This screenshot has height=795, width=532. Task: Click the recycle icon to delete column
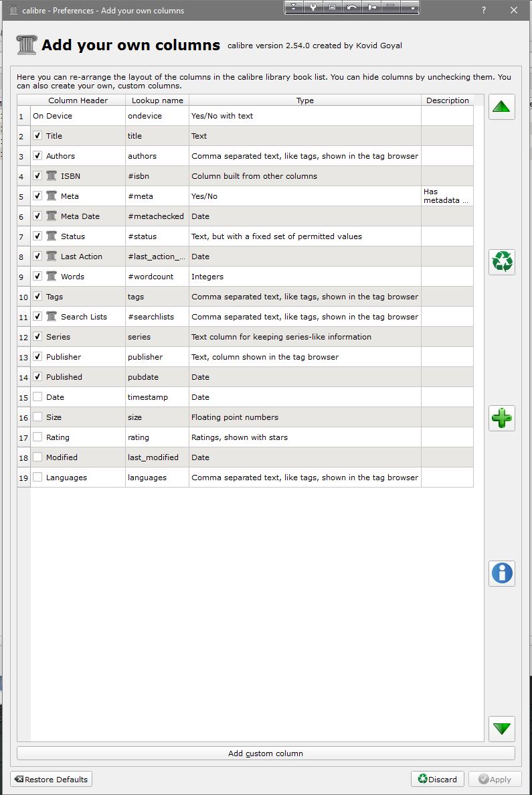[502, 262]
